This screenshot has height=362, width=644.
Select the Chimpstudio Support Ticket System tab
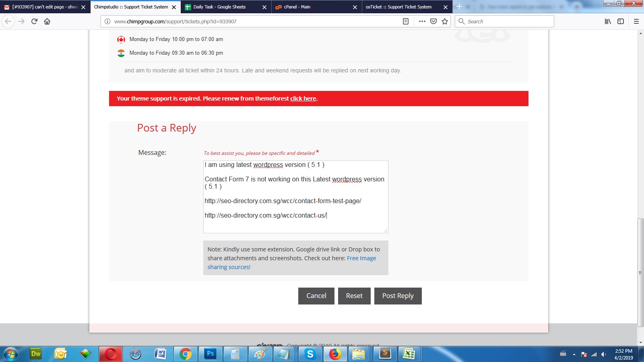(x=135, y=7)
